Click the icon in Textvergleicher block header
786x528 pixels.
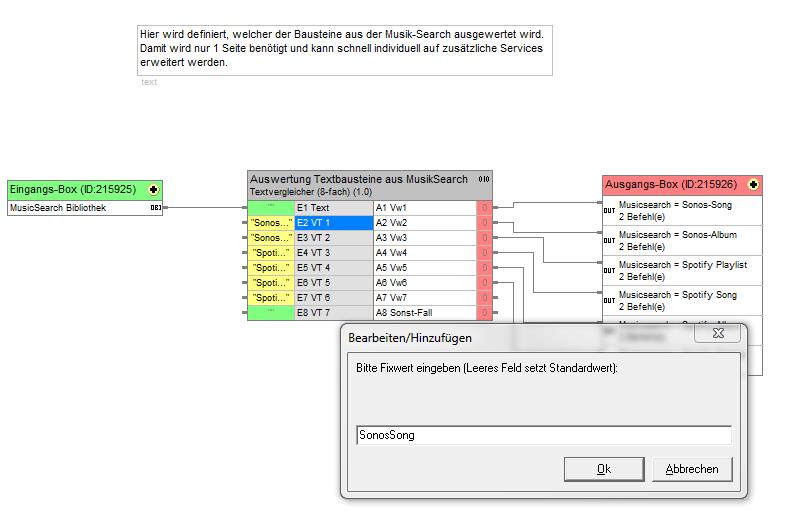[484, 179]
